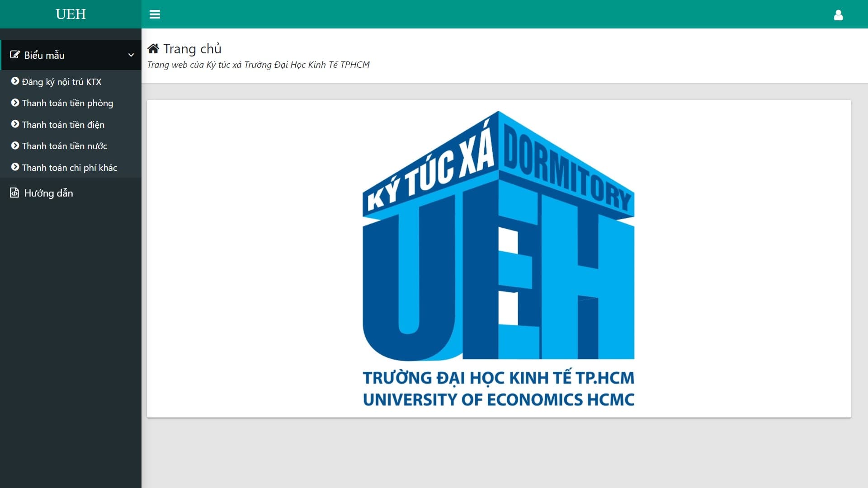Collapse the Biểu mẫu menu chevron
Image resolution: width=868 pixels, height=488 pixels.
point(131,55)
